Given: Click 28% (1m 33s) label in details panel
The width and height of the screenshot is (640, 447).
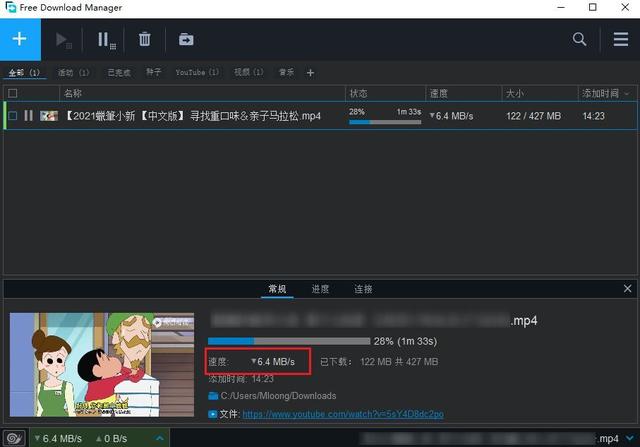Looking at the screenshot, I should pos(405,341).
